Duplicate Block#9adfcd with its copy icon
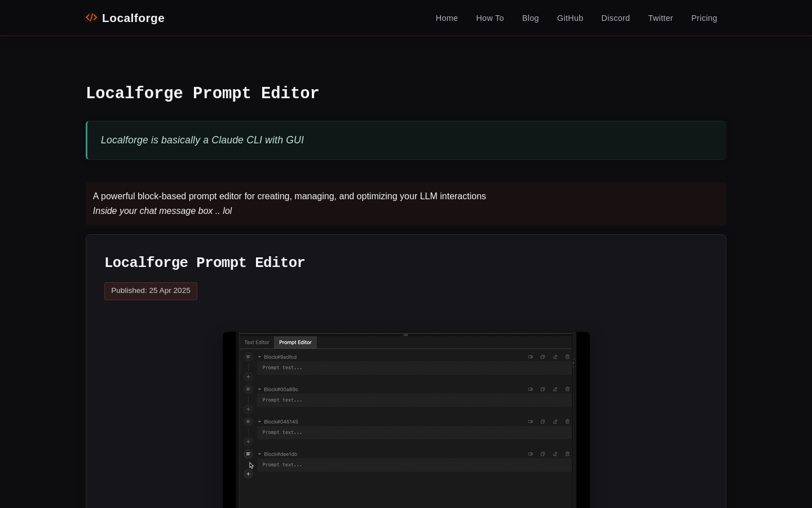The height and width of the screenshot is (508, 812). pos(542,357)
